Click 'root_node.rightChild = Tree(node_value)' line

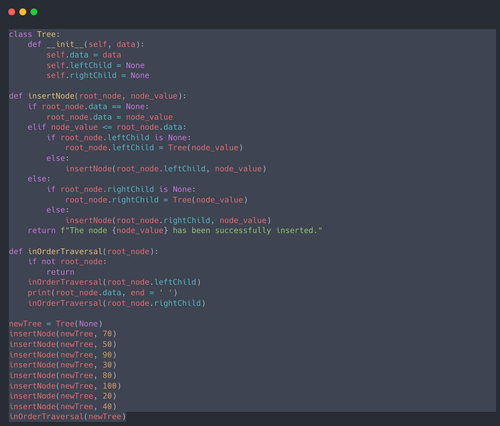click(156, 200)
